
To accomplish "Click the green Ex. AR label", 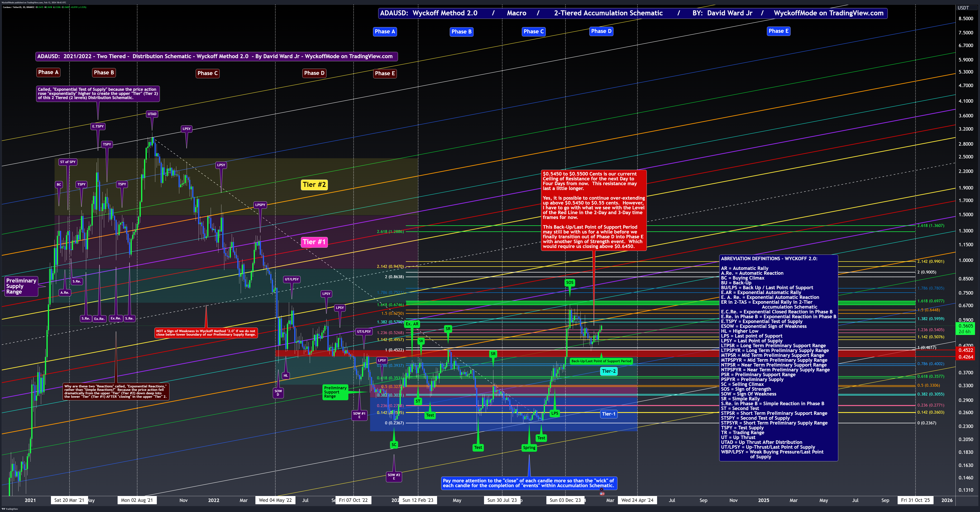I will (412, 324).
